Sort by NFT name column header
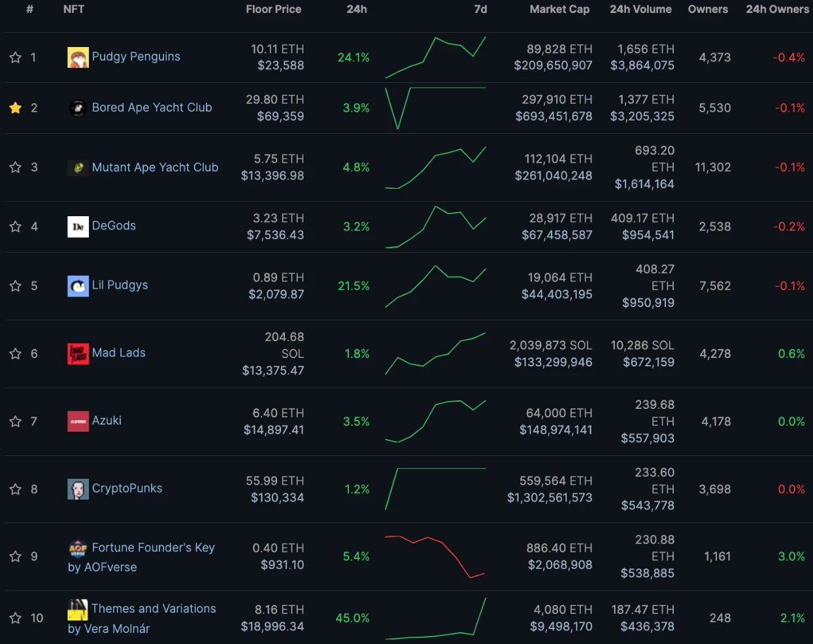This screenshot has width=813, height=644. point(74,9)
